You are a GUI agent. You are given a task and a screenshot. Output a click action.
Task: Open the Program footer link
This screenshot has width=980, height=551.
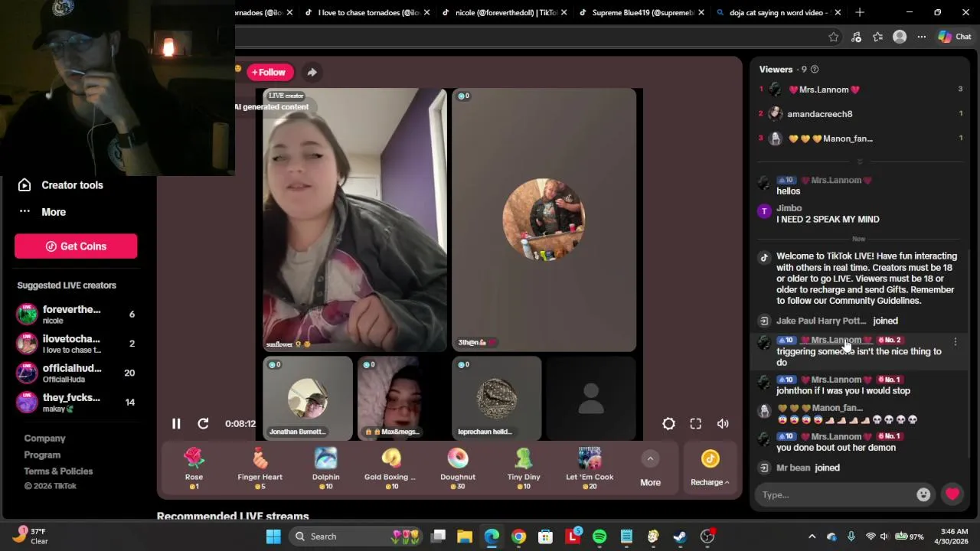tap(42, 455)
